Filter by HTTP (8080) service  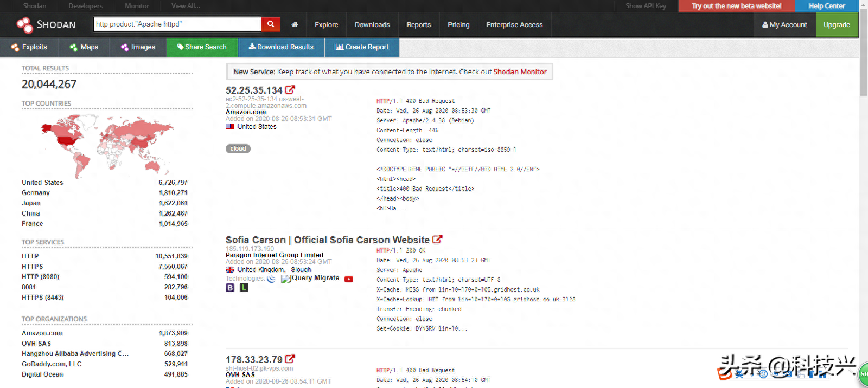tap(41, 277)
